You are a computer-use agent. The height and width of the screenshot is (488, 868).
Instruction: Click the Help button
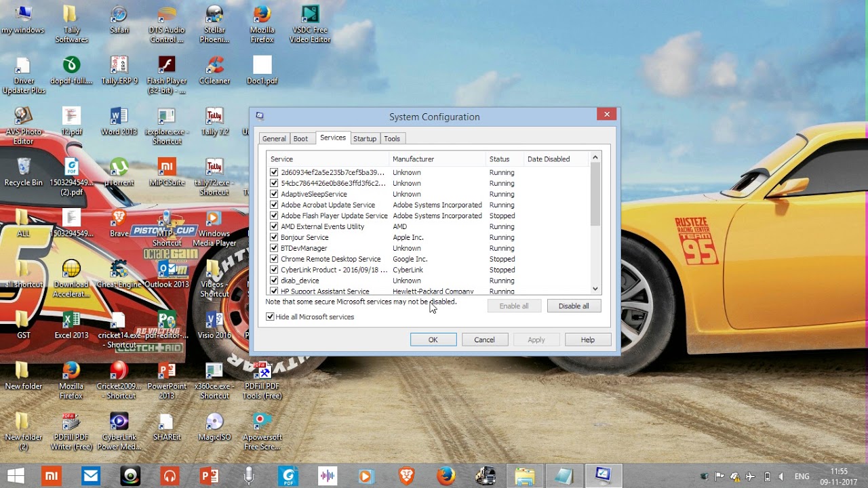coord(588,340)
